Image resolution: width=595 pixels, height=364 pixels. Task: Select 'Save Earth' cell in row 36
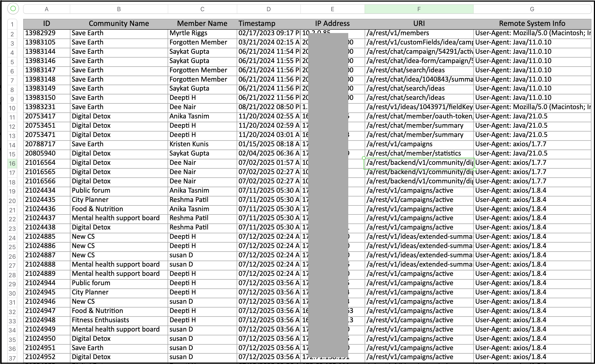[119, 348]
